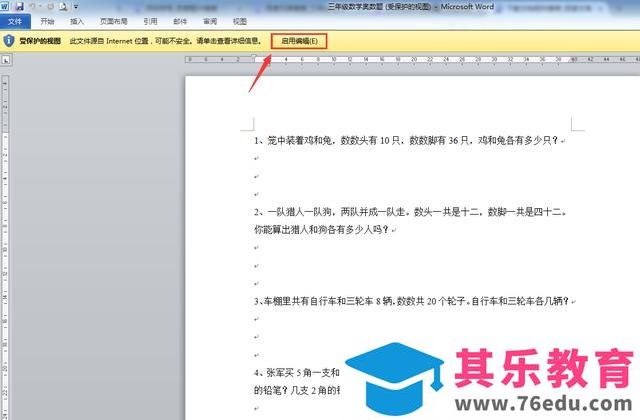The image size is (640, 420).
Task: Click the message 此文件源自 Internet 位置 for details
Action: (165, 41)
